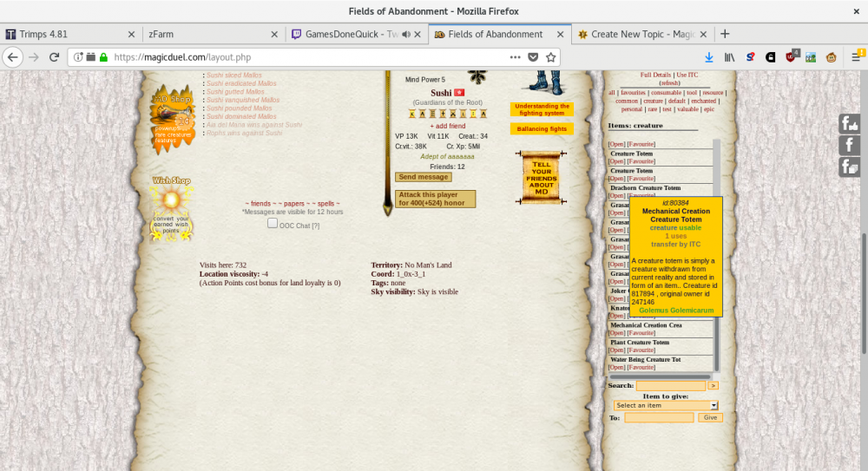Open the MD Shop icon
This screenshot has height=471, width=868.
171,118
